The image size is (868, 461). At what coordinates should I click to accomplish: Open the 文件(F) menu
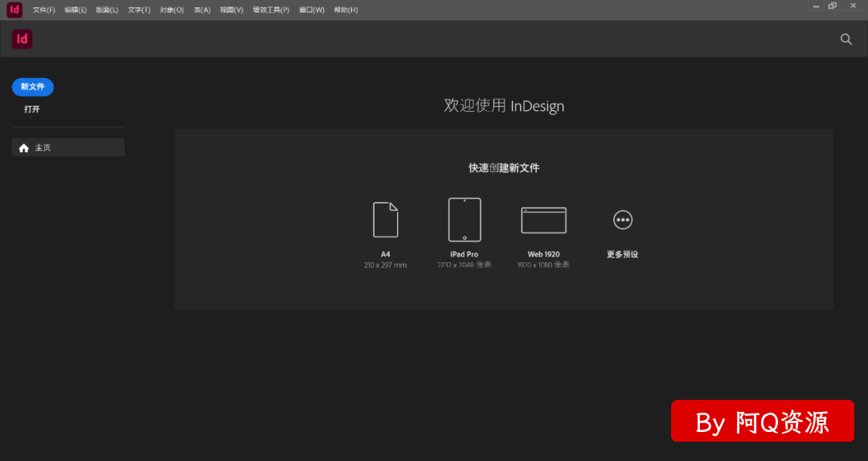point(43,10)
